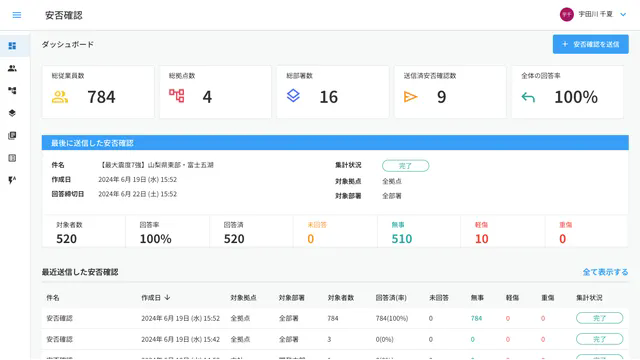Click the orange 0 未回答 count
Image resolution: width=640 pixels, height=360 pixels.
pos(311,239)
